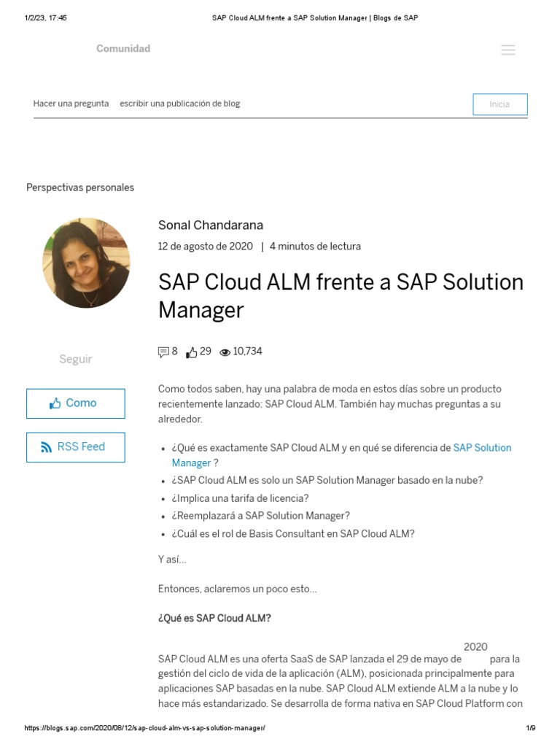Click the Perspectivas personales category label

[x=80, y=187]
